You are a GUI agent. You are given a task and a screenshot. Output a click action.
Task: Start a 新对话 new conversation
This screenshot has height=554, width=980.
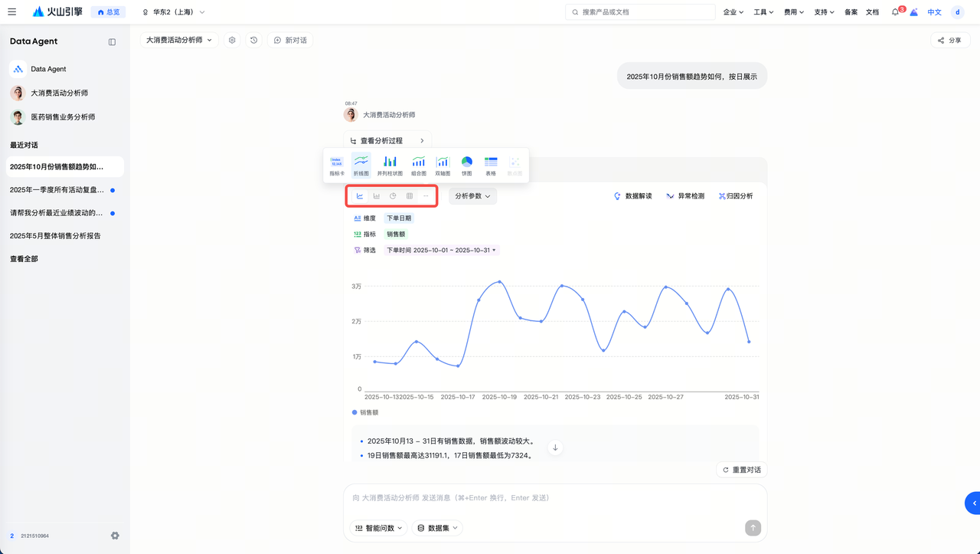[x=290, y=40]
